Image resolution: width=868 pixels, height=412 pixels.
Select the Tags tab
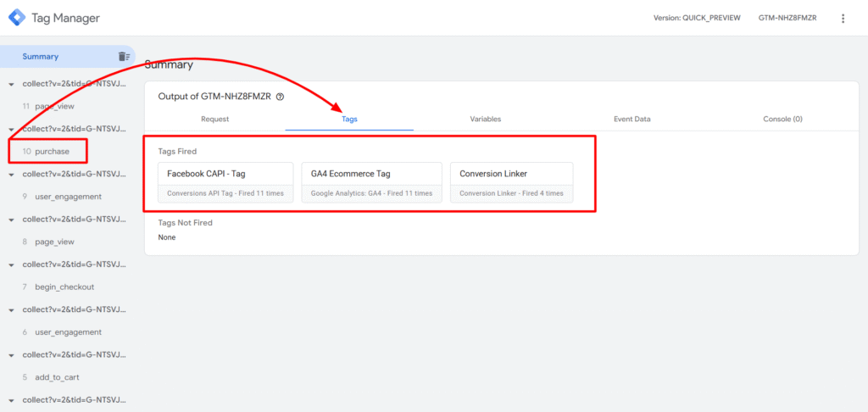[x=349, y=120]
